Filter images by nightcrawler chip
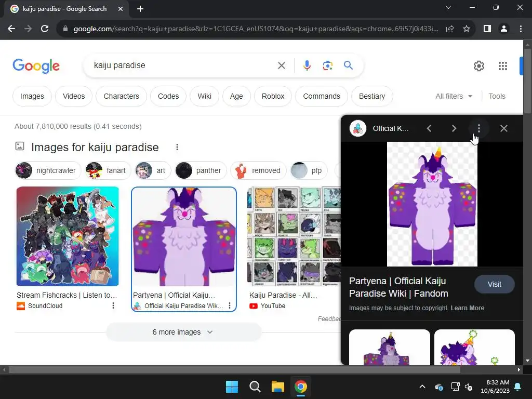The image size is (532, 399). [x=48, y=170]
